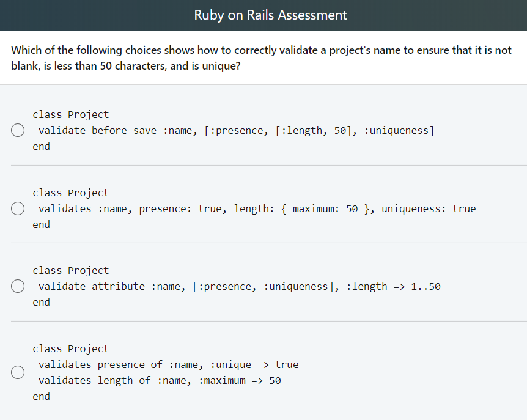This screenshot has height=420, width=527.
Task: Click :unique => true in last option
Action: pyautogui.click(x=256, y=364)
